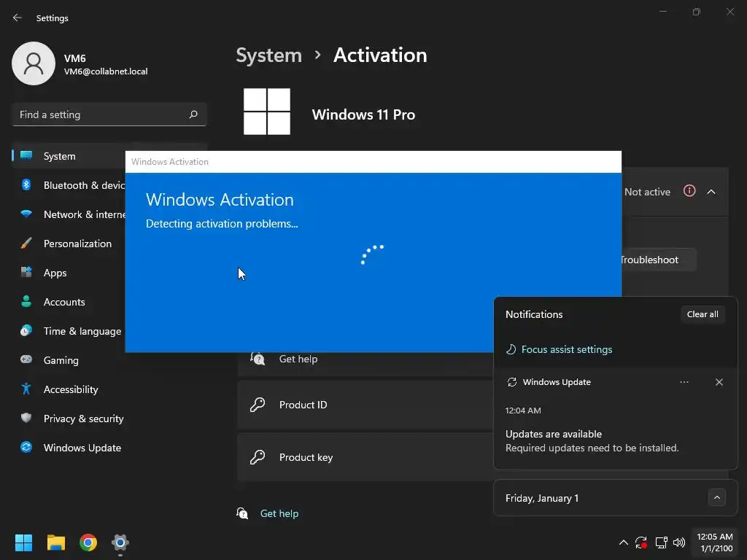Click the Product key label text
The image size is (747, 560).
pos(306,457)
